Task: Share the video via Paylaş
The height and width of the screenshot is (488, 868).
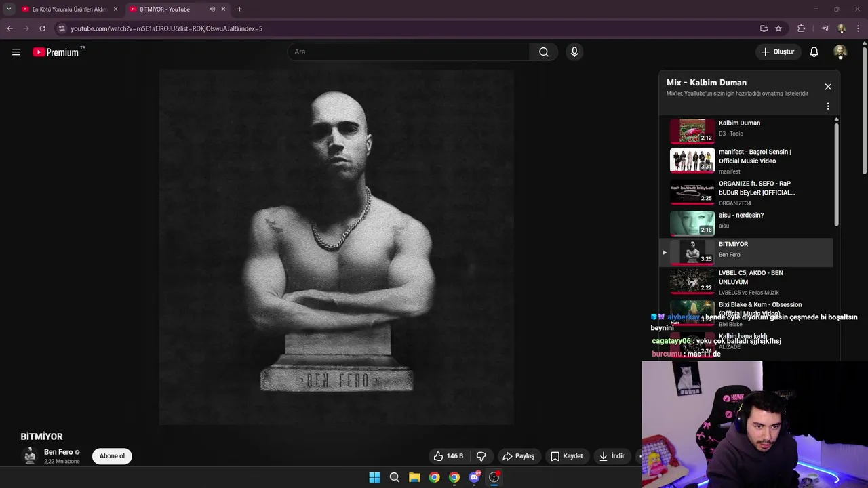Action: pos(519,456)
